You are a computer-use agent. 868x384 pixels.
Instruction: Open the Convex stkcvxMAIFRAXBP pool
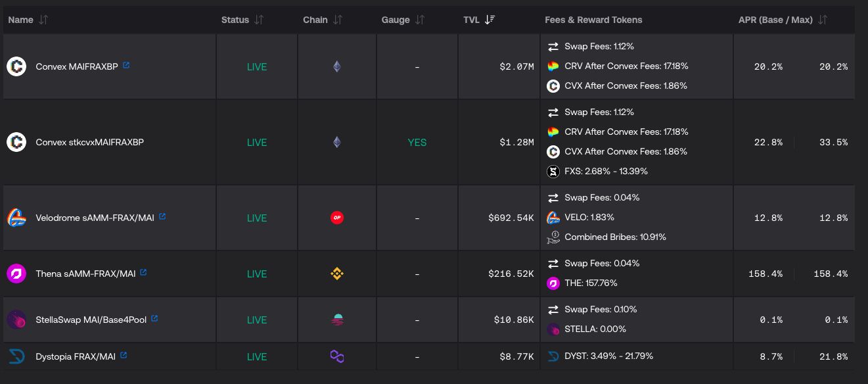(x=89, y=142)
